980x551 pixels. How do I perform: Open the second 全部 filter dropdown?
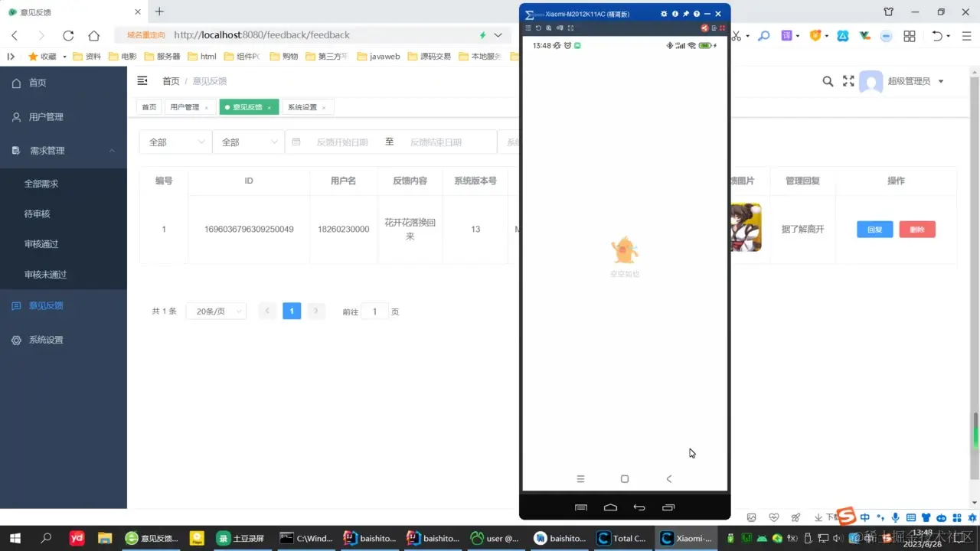(249, 142)
